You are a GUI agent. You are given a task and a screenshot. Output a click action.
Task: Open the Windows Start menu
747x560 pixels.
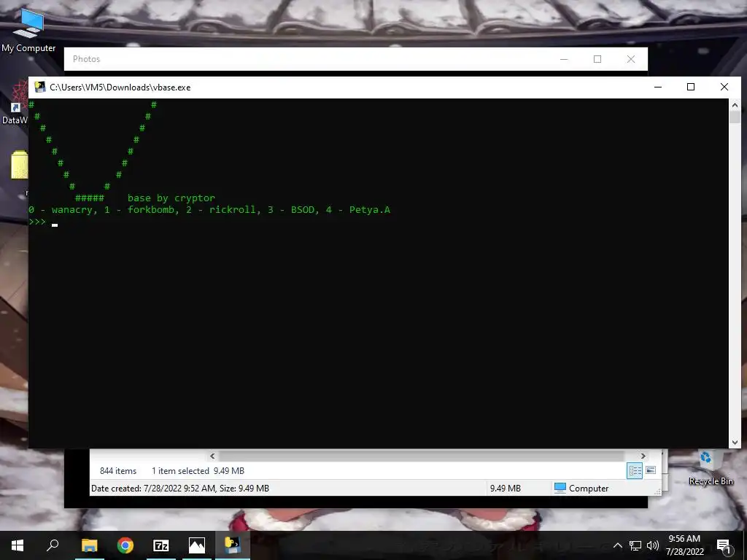[18, 545]
